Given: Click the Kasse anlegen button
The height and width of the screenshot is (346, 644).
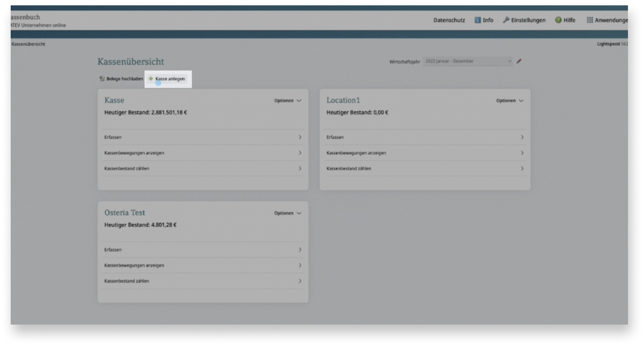Looking at the screenshot, I should 167,79.
